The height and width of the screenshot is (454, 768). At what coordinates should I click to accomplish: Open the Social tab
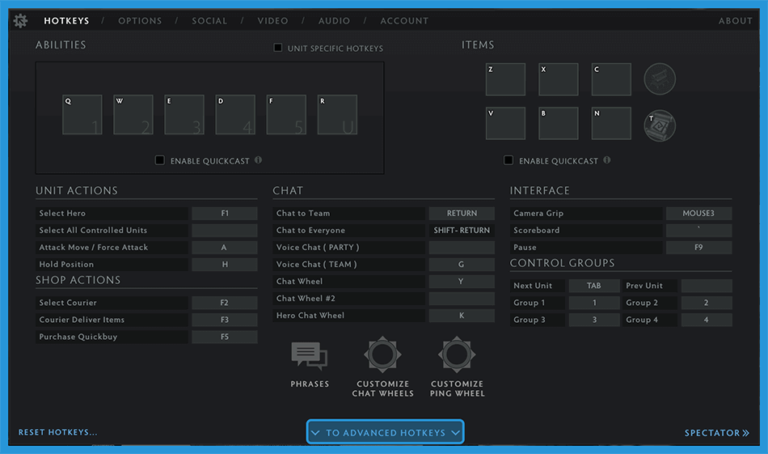tap(210, 21)
